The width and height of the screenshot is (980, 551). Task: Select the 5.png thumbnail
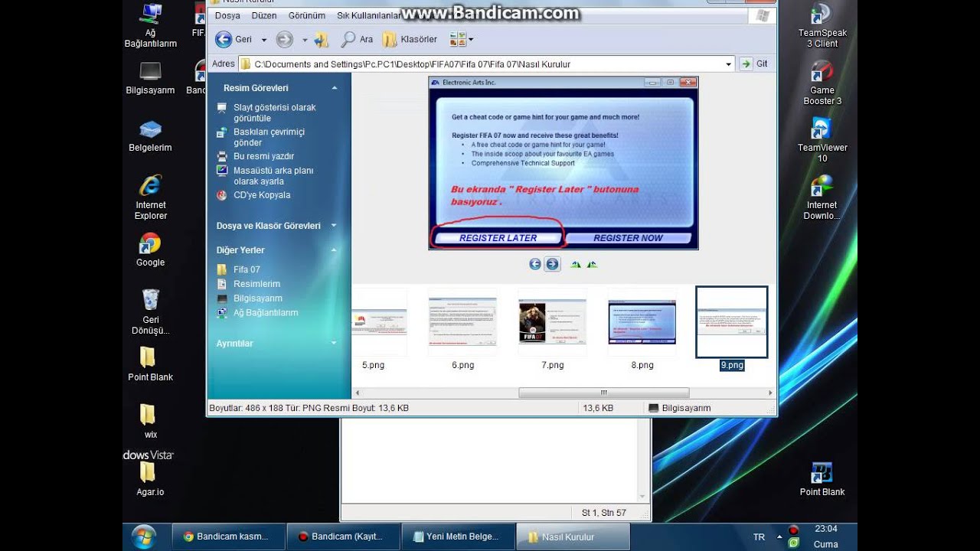point(378,322)
